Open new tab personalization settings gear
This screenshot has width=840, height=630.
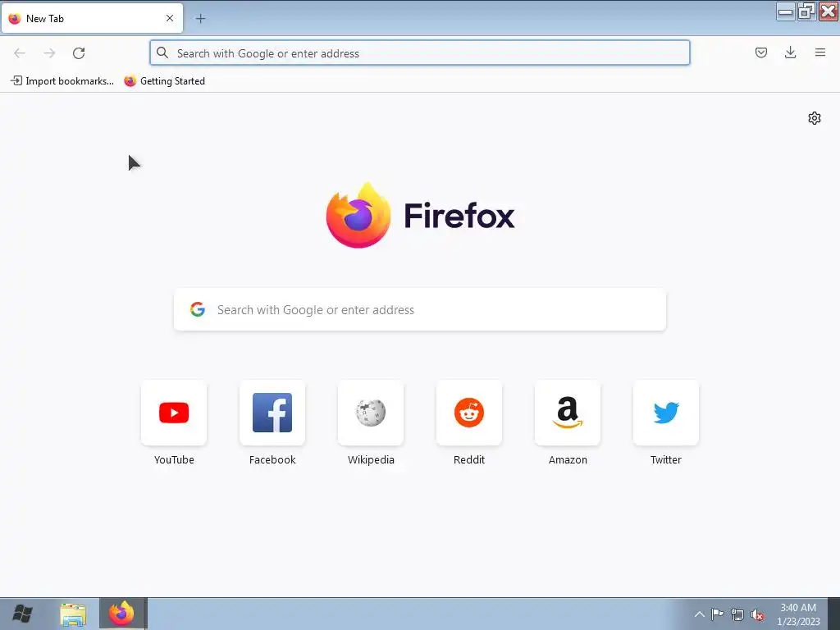(815, 118)
